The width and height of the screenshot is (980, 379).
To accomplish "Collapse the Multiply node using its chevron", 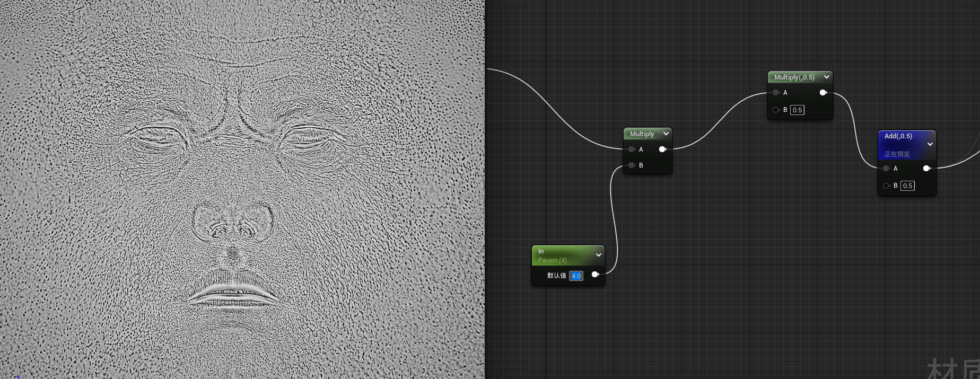I will tap(666, 134).
